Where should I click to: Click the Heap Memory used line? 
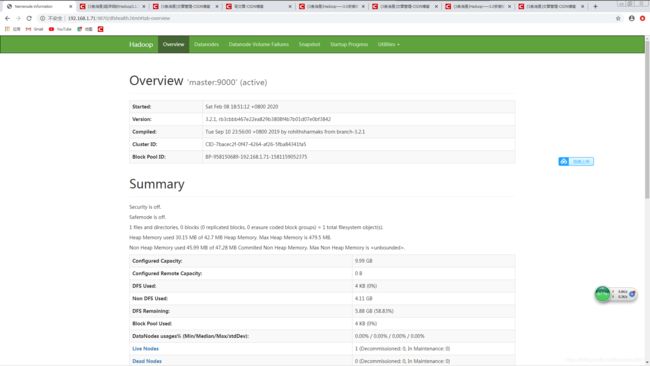tap(230, 238)
